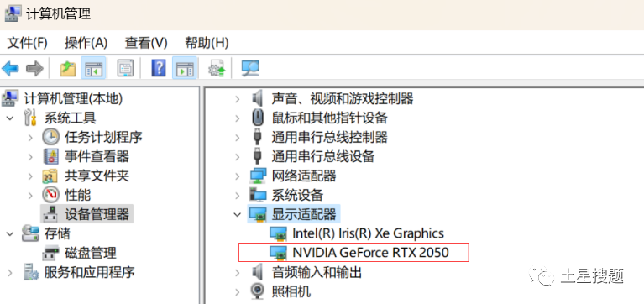Open the 操作(A) menu
Screen dimensions: 644x304
click(86, 42)
